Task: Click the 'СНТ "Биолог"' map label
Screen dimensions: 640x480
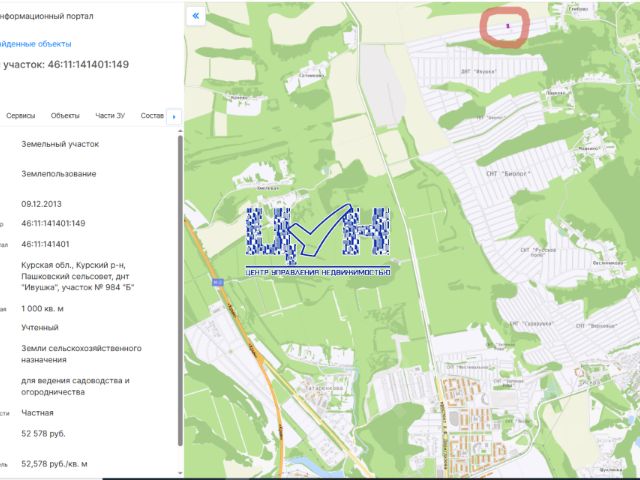Action: [508, 173]
